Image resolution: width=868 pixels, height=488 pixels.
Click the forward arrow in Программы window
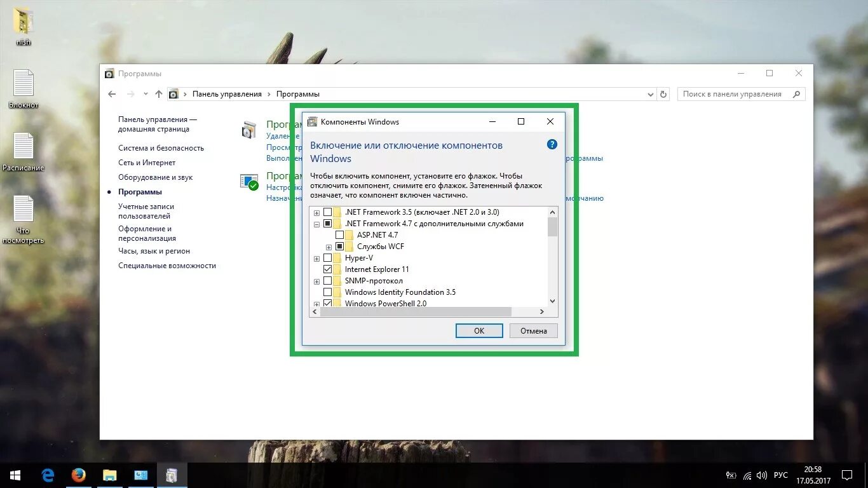131,94
